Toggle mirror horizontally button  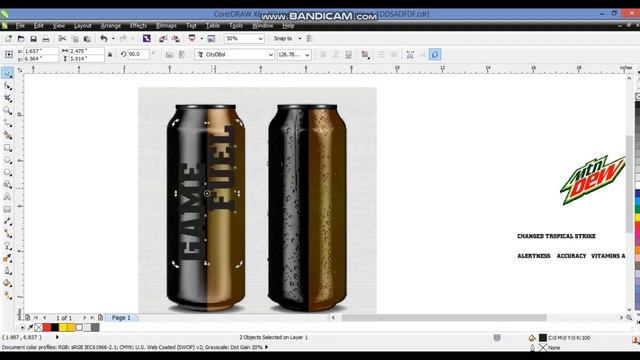click(169, 54)
